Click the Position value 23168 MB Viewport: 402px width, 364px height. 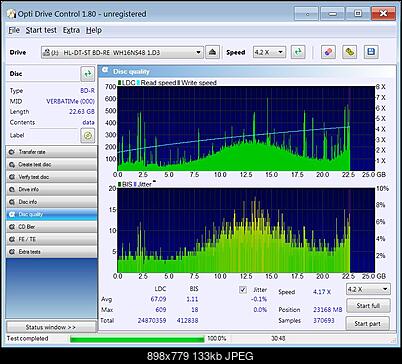coord(328,310)
